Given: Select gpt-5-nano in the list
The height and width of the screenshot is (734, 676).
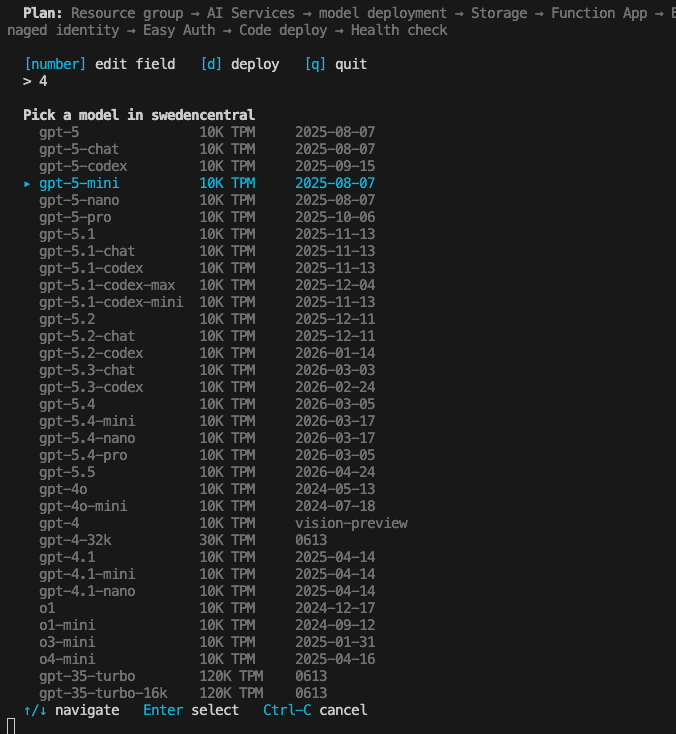Looking at the screenshot, I should (207, 200).
